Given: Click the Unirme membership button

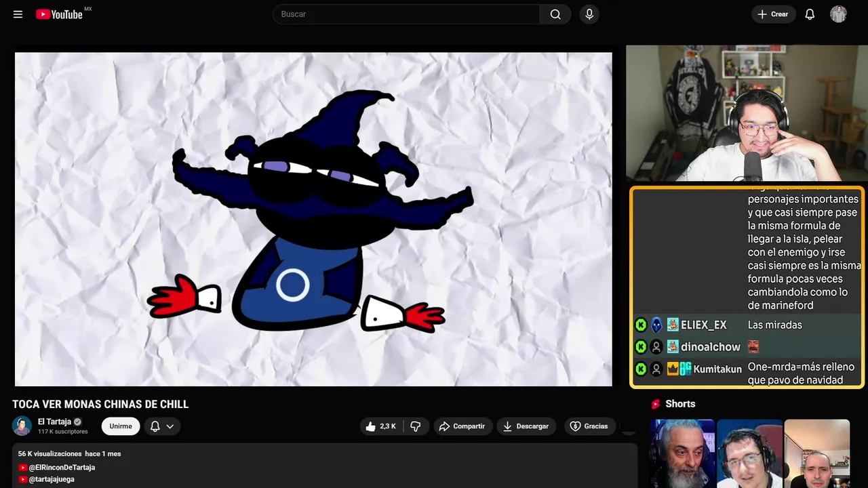Looking at the screenshot, I should click(121, 426).
